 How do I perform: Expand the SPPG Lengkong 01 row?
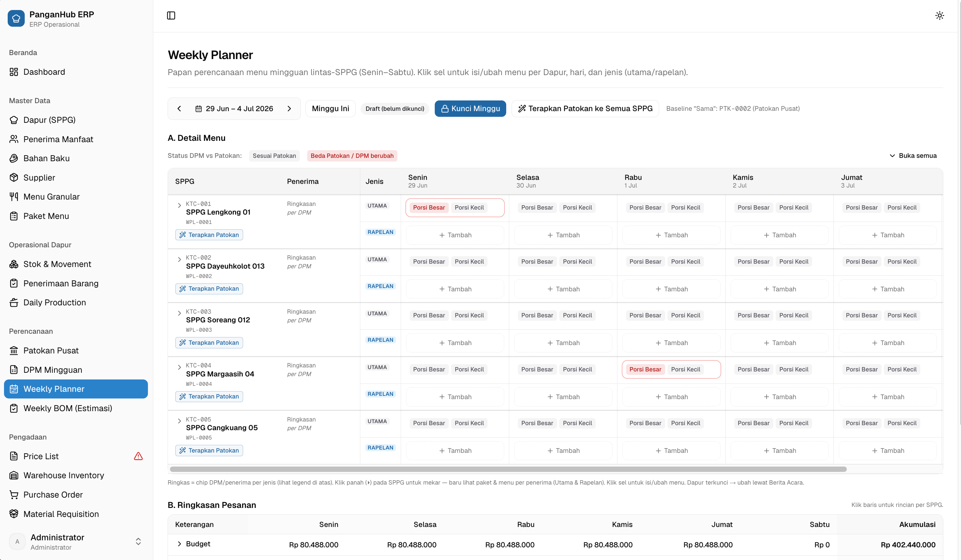(179, 206)
